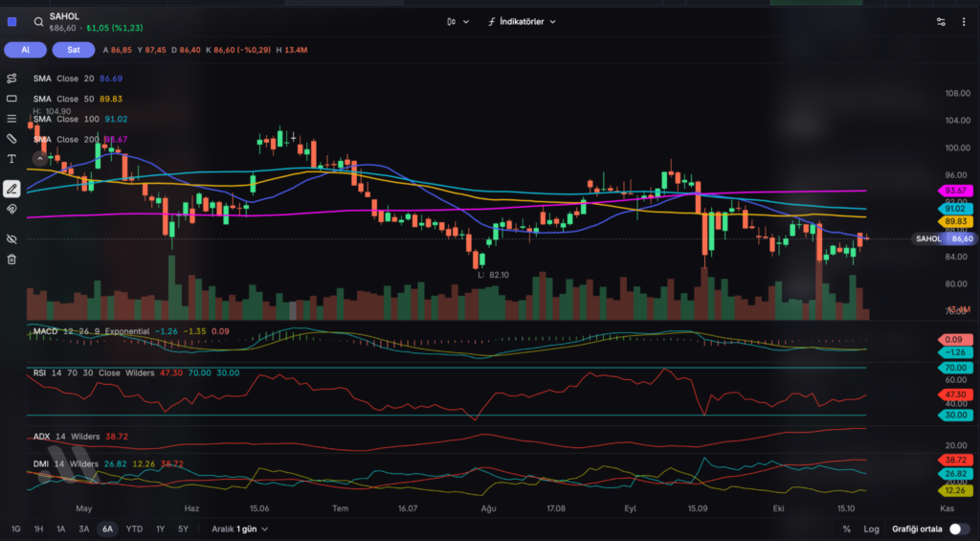Select the 1H time range
This screenshot has height=541, width=980.
pos(38,530)
